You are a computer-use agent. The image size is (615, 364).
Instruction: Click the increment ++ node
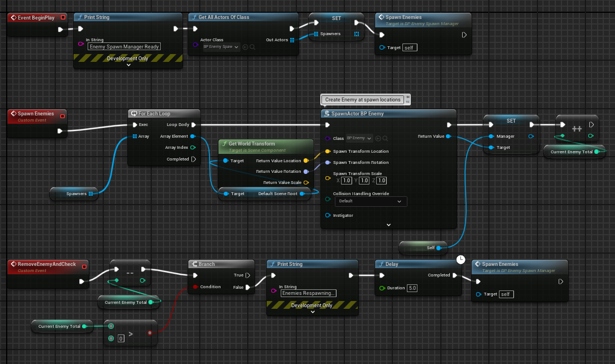click(576, 129)
